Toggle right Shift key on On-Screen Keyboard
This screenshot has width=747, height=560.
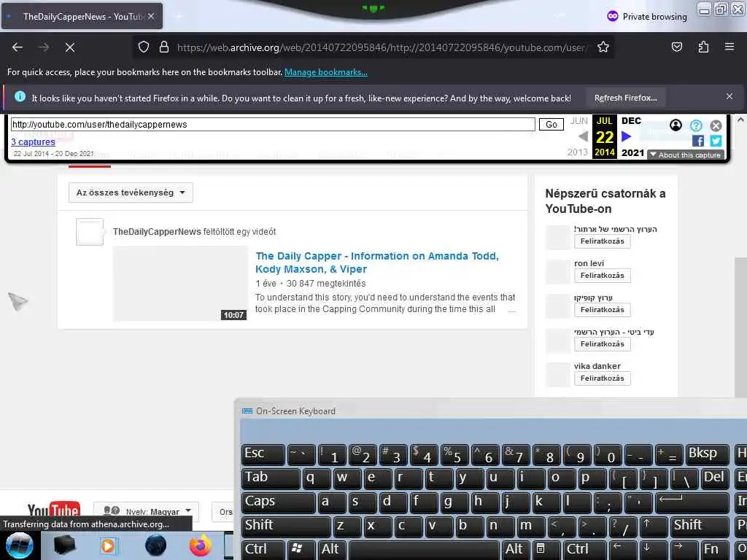coord(700,526)
